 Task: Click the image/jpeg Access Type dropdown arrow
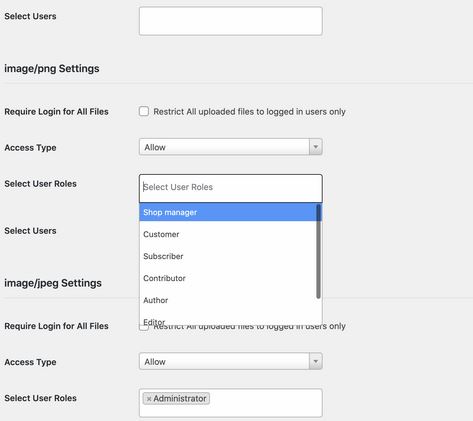(315, 361)
